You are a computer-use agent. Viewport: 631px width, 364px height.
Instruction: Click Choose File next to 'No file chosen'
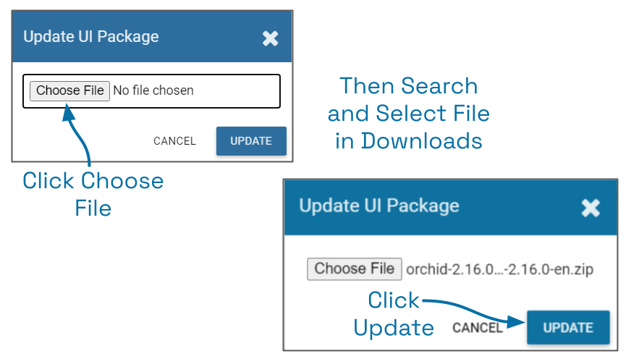coord(70,91)
